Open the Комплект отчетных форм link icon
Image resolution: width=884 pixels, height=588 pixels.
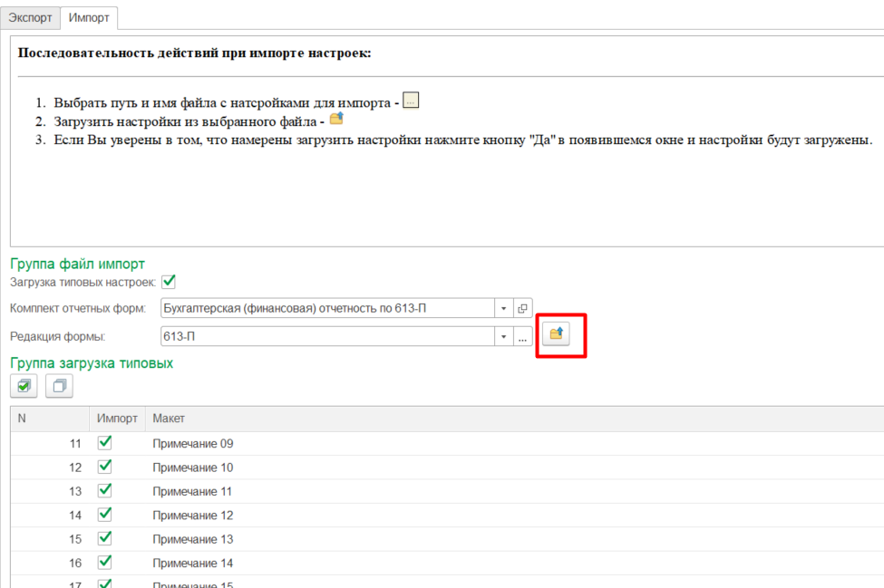[x=522, y=308]
